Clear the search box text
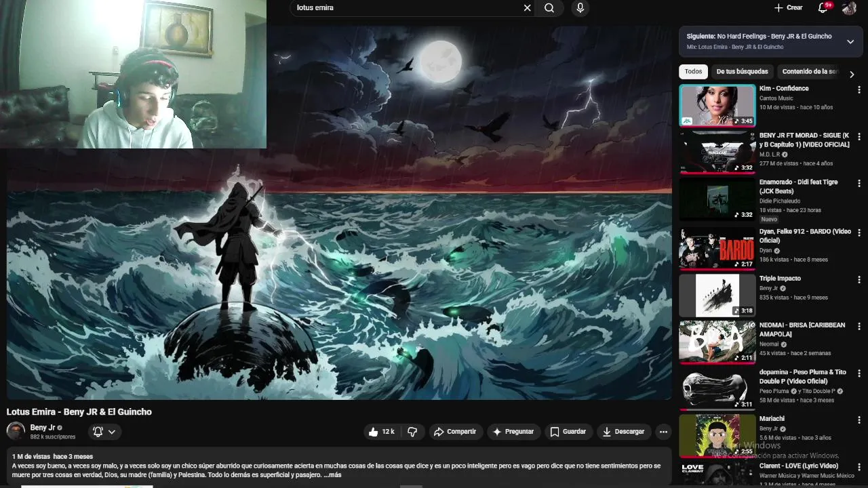 527,8
